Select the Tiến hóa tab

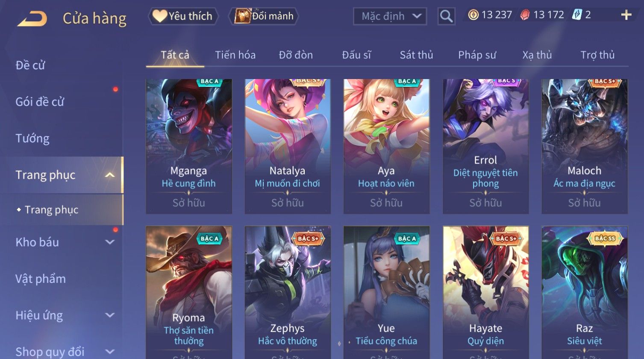[235, 55]
